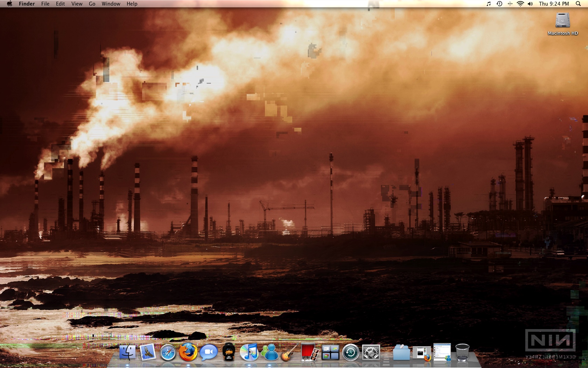Image resolution: width=588 pixels, height=368 pixels.
Task: Open System Preferences gear icon
Action: (x=371, y=352)
